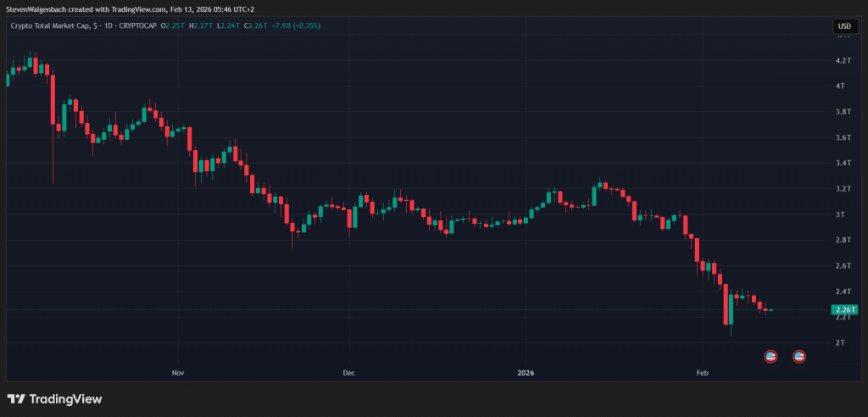Click the 4.2T price axis label
Screen dimensions: 868x417
point(843,60)
